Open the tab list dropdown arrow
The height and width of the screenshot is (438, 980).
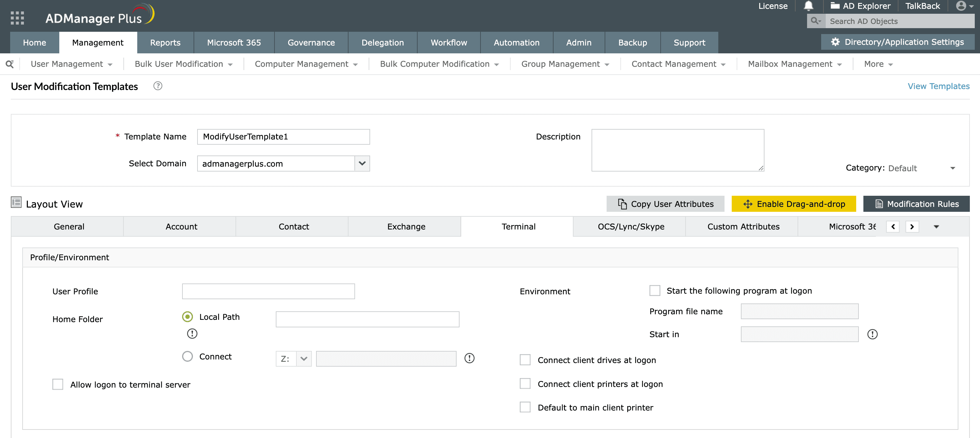[x=936, y=227]
